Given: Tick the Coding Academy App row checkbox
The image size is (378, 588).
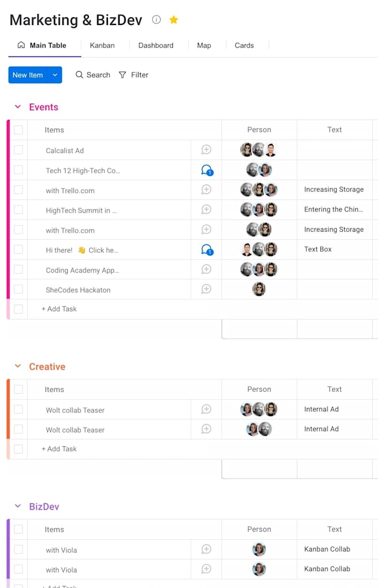Looking at the screenshot, I should [18, 269].
